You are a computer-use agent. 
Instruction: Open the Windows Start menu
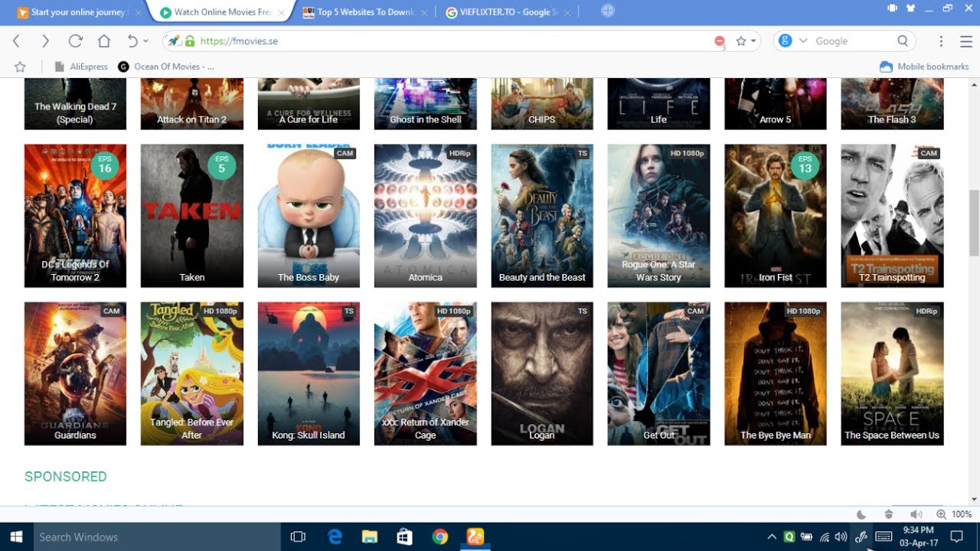(15, 537)
